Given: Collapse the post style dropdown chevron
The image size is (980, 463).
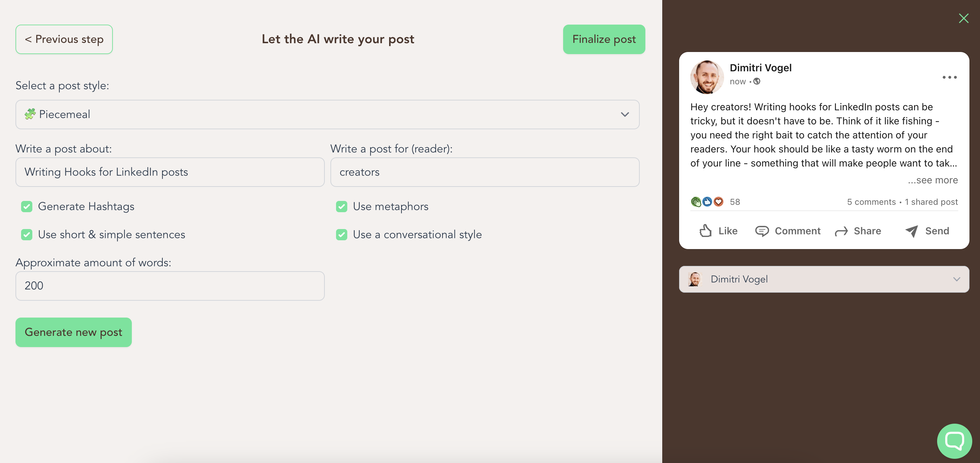Looking at the screenshot, I should [x=624, y=115].
